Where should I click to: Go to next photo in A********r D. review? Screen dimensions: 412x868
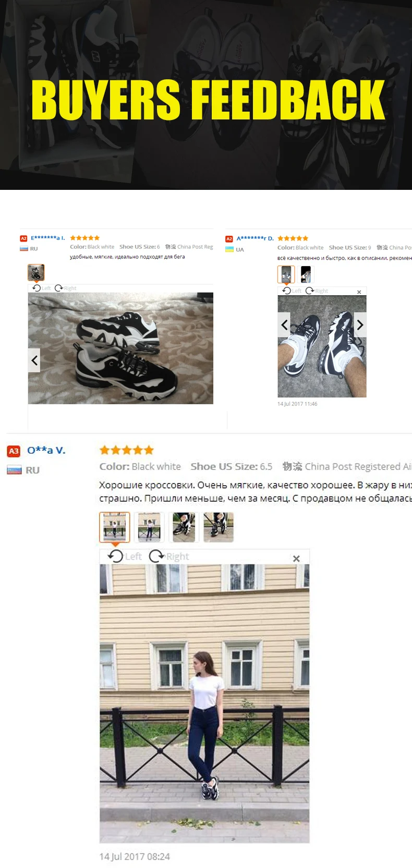click(360, 324)
